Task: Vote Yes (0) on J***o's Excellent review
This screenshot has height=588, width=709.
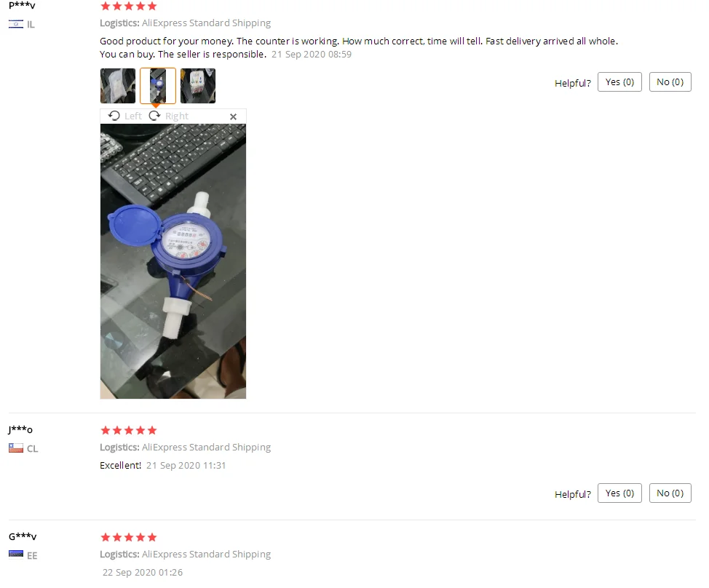Action: tap(619, 493)
